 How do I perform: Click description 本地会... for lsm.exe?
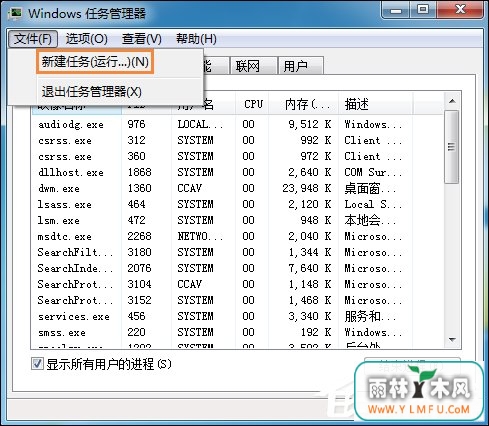370,220
